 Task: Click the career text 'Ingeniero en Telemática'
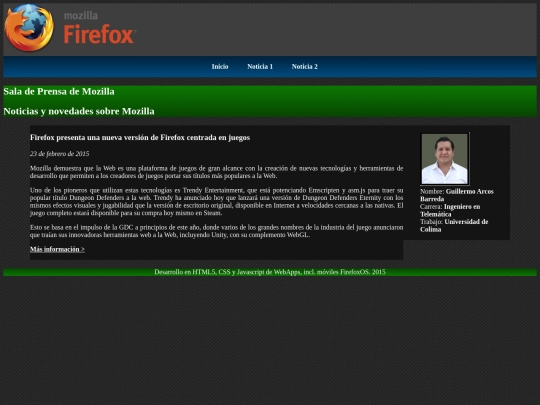[x=450, y=210]
